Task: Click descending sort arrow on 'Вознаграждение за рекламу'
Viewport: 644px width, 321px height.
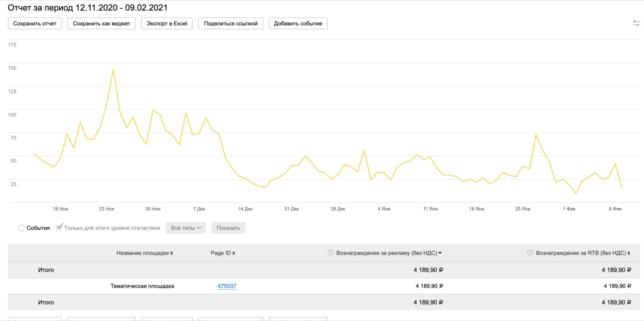Action: tap(440, 253)
